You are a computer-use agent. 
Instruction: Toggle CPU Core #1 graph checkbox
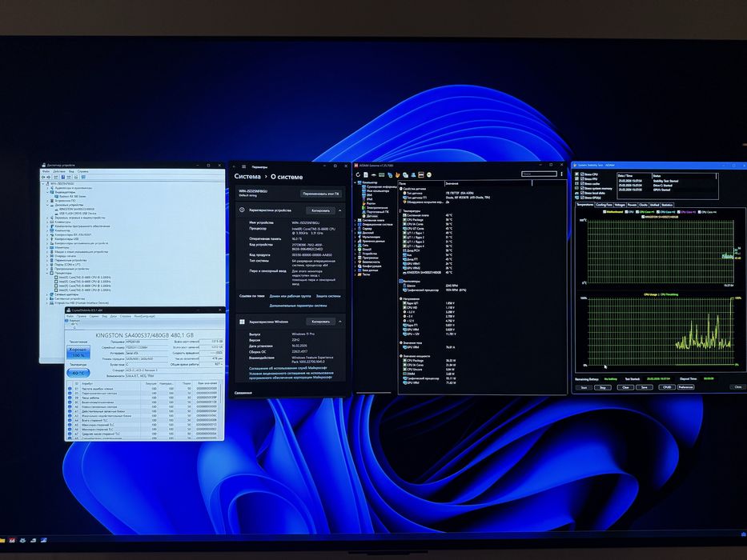pos(637,212)
